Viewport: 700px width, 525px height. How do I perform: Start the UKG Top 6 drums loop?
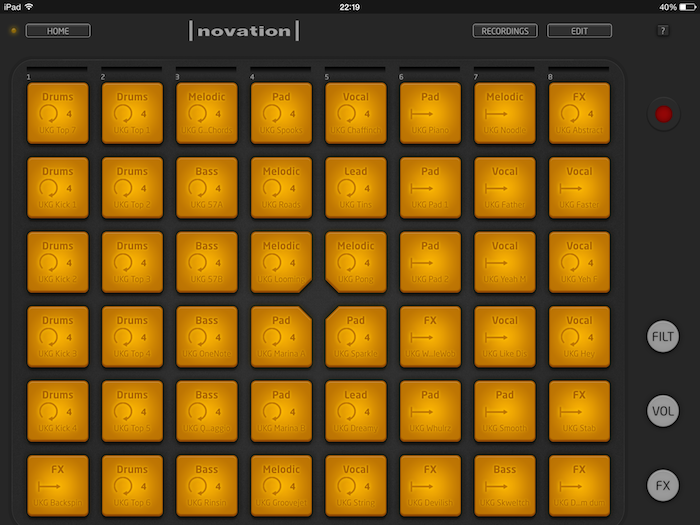[x=133, y=486]
